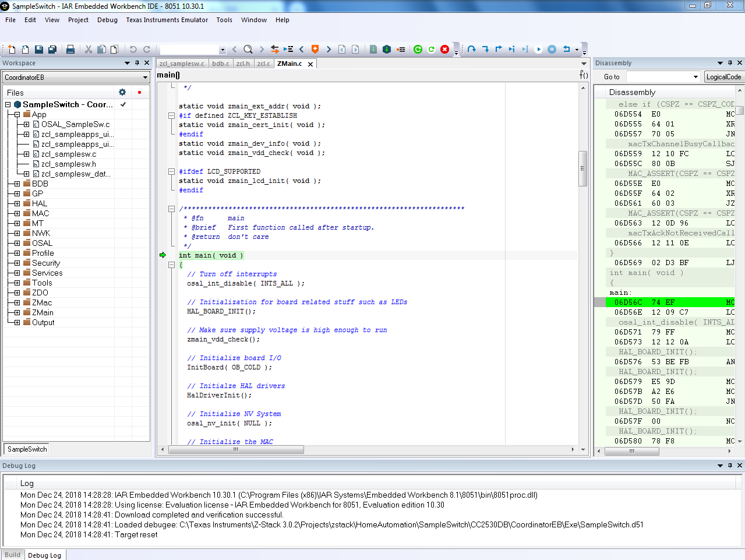Collapse the main function fold marker
This screenshot has height=560, width=745.
[171, 265]
